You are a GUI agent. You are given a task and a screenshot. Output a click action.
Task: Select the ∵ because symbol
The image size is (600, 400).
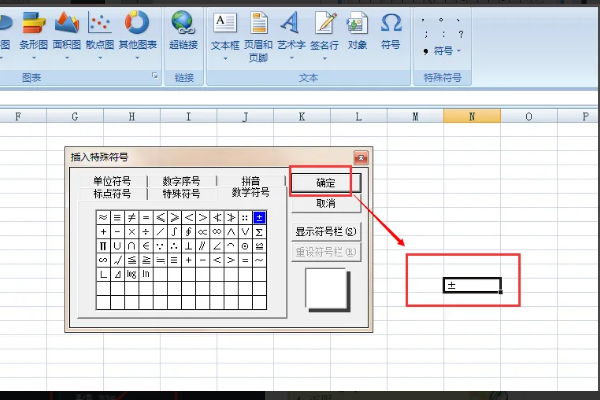[x=160, y=246]
